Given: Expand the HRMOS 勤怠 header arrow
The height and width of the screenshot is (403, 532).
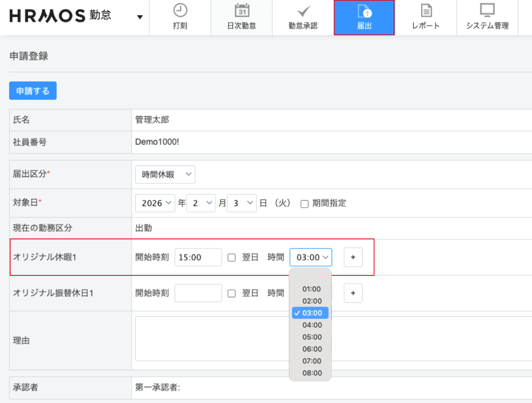Looking at the screenshot, I should pos(140,17).
